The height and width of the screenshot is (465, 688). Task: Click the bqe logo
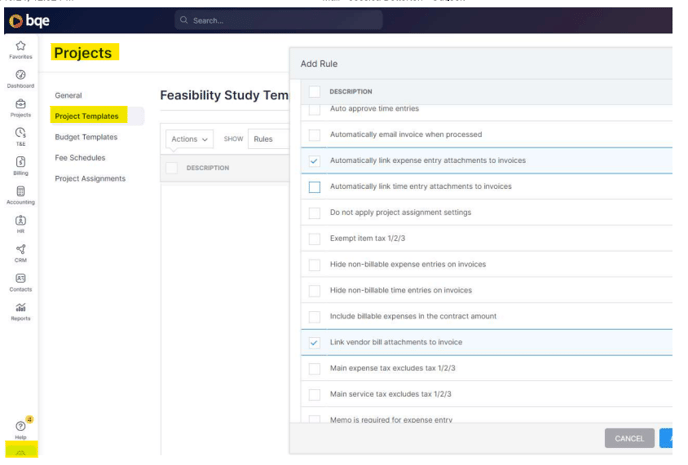[x=29, y=21]
